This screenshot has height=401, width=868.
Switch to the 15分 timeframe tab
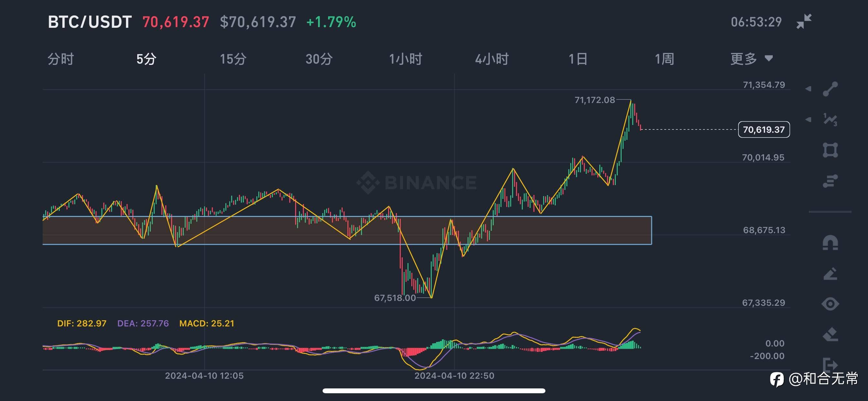[x=233, y=59]
